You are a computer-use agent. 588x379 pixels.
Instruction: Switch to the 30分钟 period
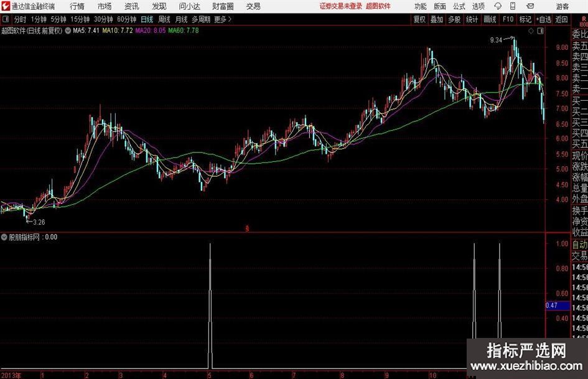coord(103,19)
